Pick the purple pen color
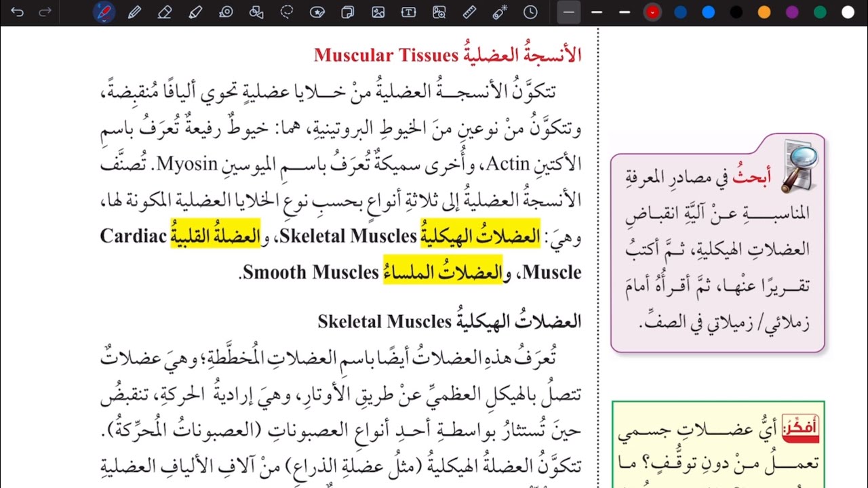The width and height of the screenshot is (868, 488). coord(792,12)
